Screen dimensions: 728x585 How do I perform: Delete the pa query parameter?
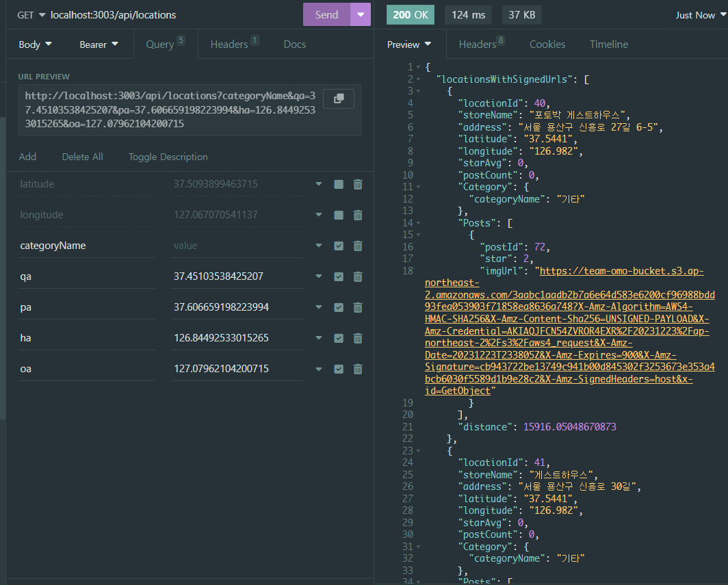[x=357, y=307]
